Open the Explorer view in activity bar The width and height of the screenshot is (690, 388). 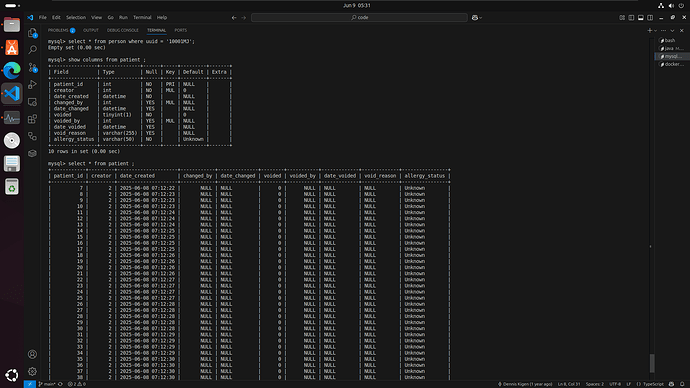[32, 33]
